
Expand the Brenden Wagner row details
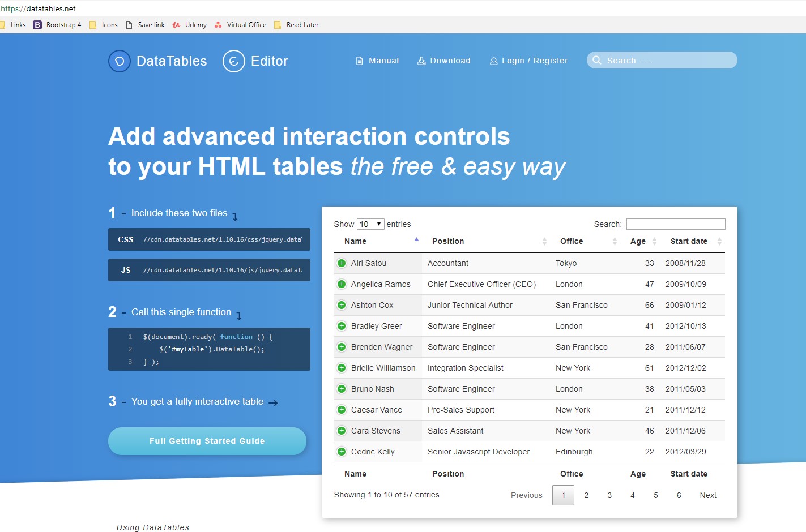[342, 347]
